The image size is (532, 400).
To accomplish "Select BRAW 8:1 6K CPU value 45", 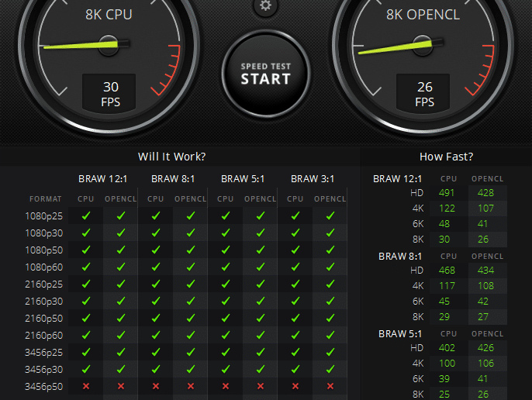I will click(444, 302).
